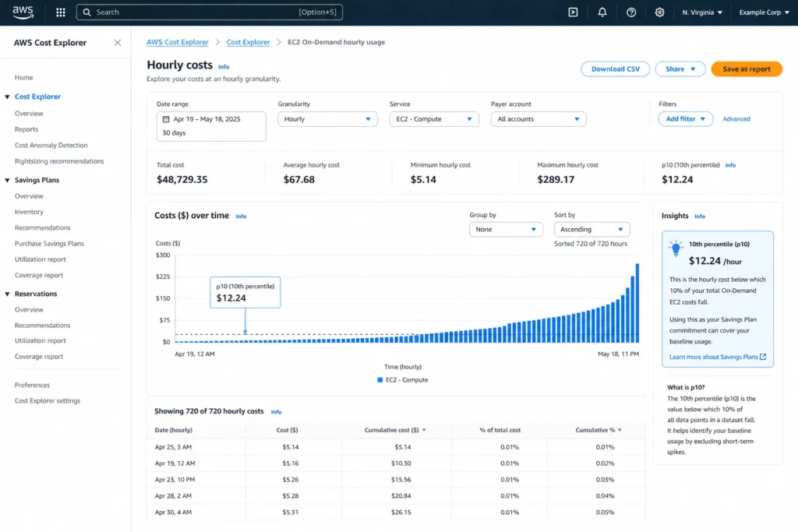Click the Save as report button
Viewport: 798px width, 532px height.
point(747,69)
